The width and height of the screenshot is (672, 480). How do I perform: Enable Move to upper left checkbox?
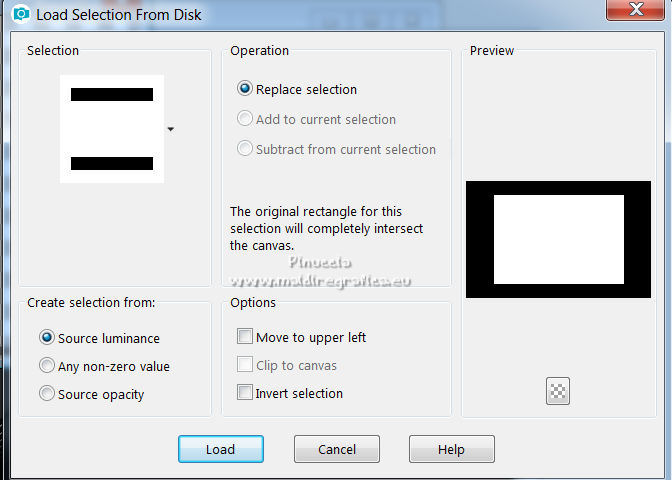point(245,337)
